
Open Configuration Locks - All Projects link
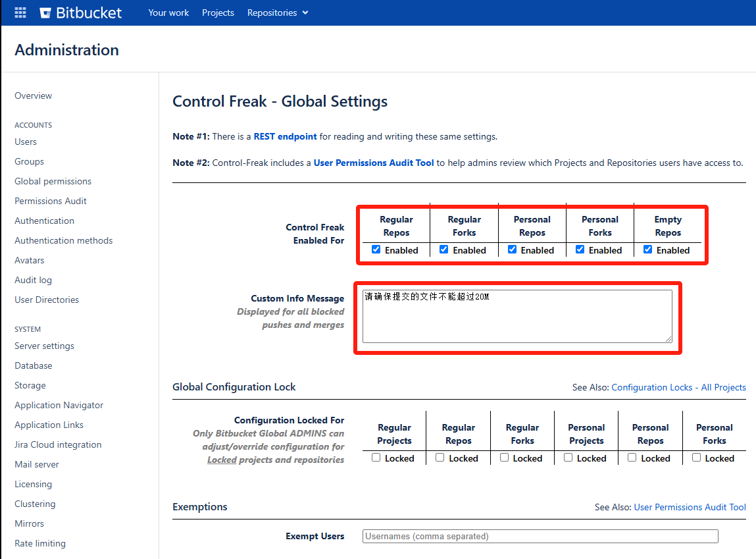coord(678,387)
